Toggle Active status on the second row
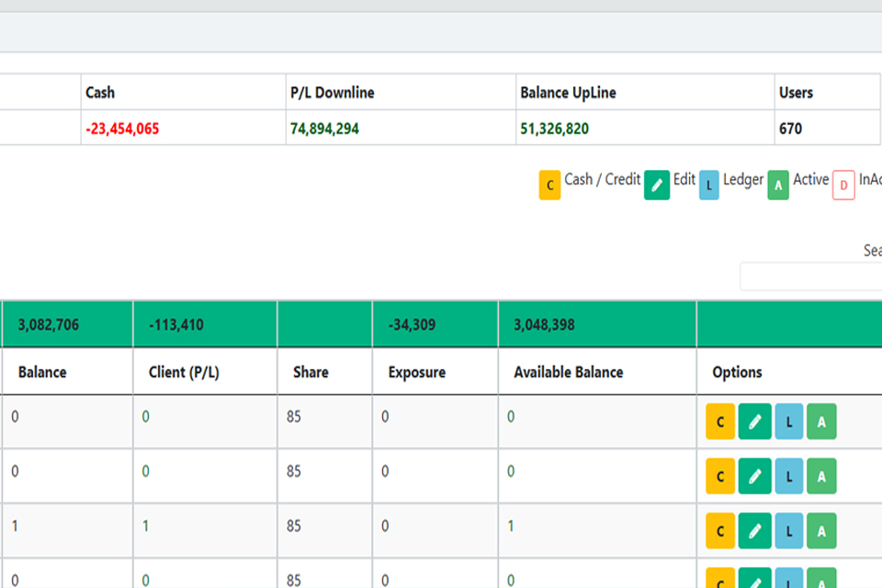The width and height of the screenshot is (882, 588). click(x=821, y=476)
